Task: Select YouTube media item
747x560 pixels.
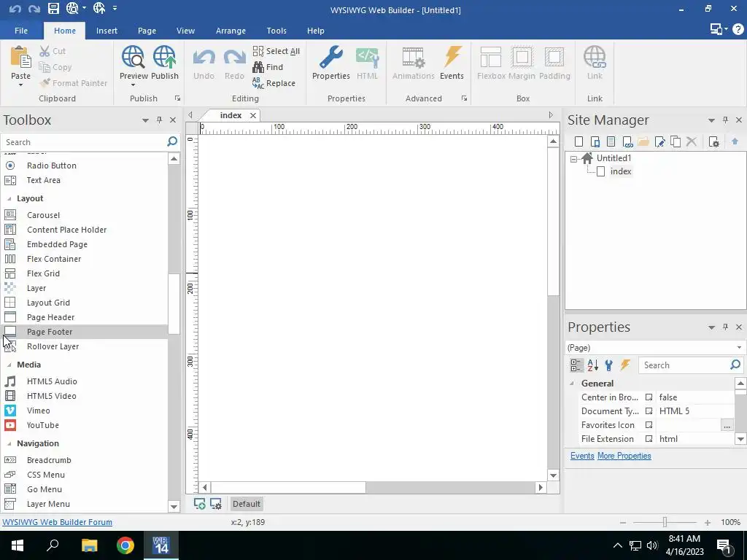Action: click(x=42, y=425)
